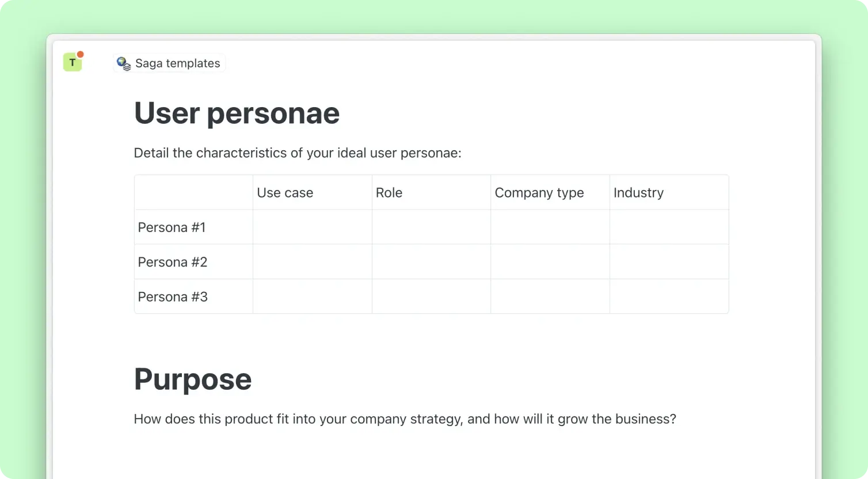Click the Industry cell for Persona #1
Viewport: 868px width, 479px height.
click(x=669, y=227)
